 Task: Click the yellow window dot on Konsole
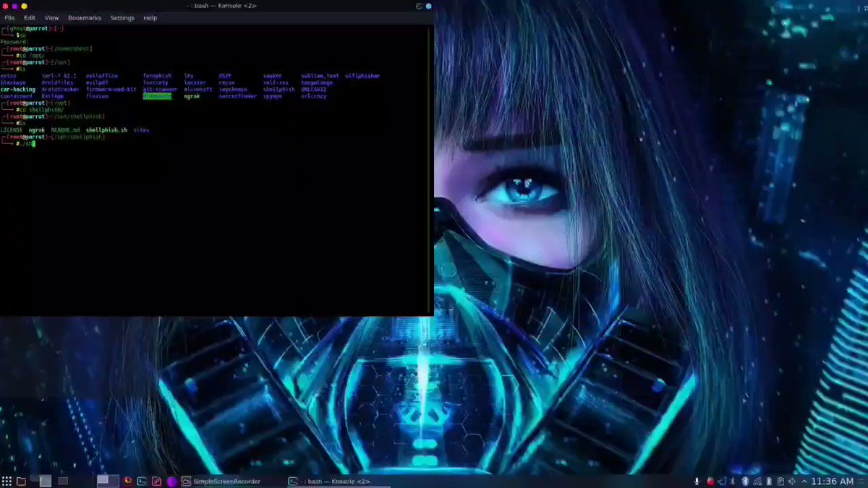(24, 6)
